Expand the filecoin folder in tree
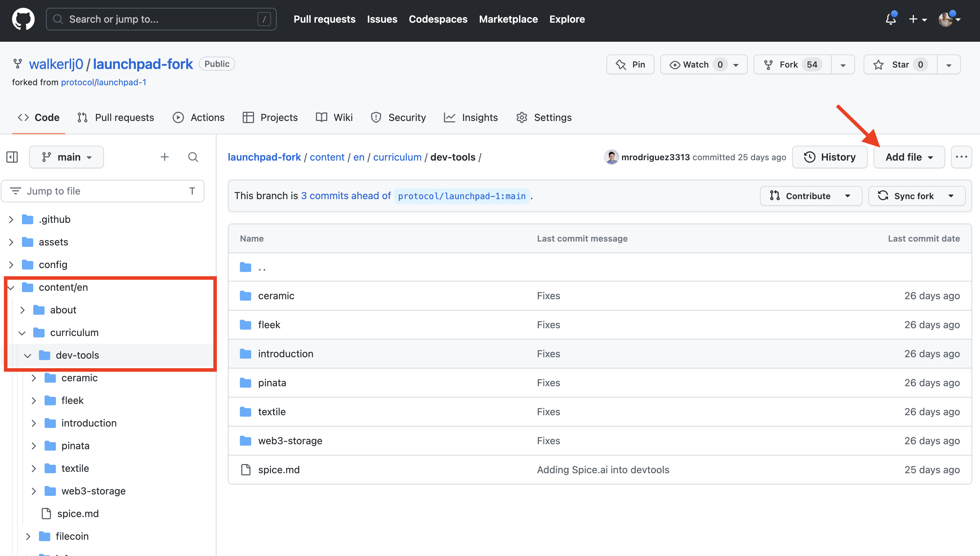Viewport: 980px width, 556px height. click(x=28, y=536)
